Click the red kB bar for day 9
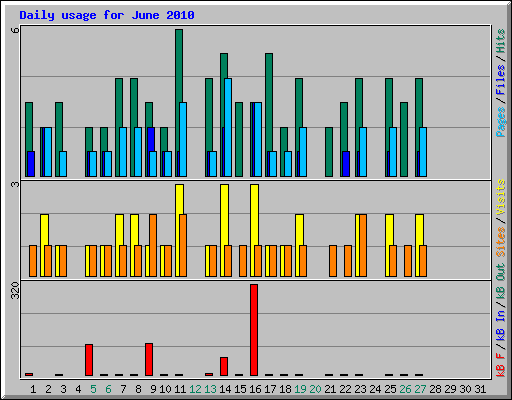 [x=149, y=359]
